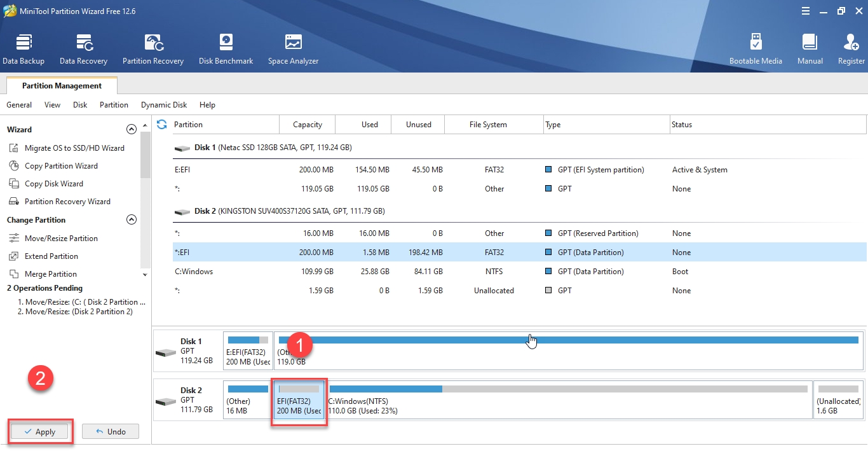Open Migrate OS to SSD/HD Wizard
The height and width of the screenshot is (458, 868).
[74, 148]
